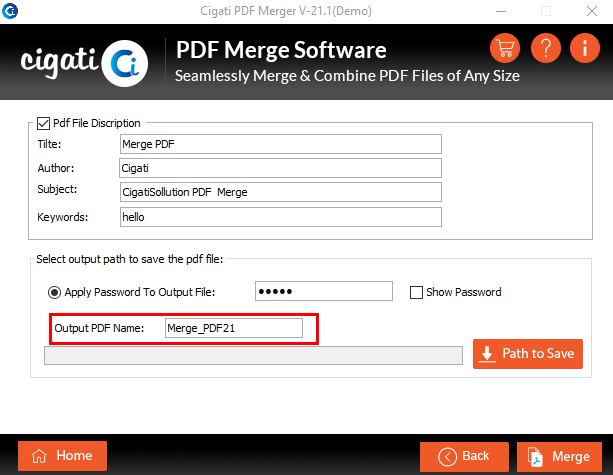The image size is (613, 475).
Task: Click the 'Author:' label
Action: pyautogui.click(x=56, y=168)
